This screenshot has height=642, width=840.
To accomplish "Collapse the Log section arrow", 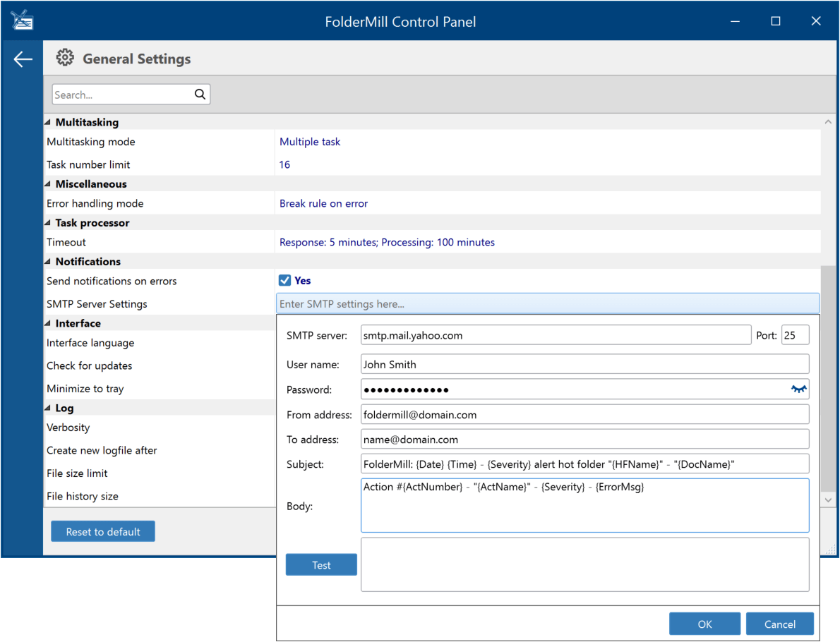I will [48, 408].
